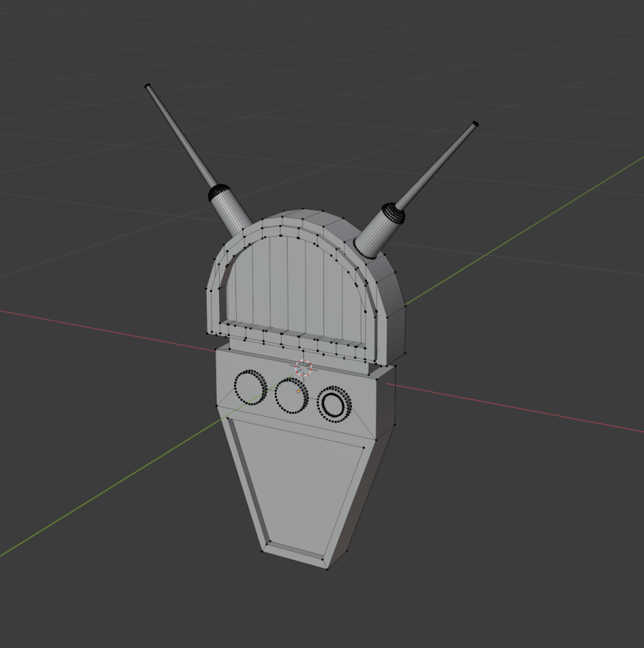The image size is (644, 648).
Task: Click the right antenna's ribbed base cylinder
Action: point(378,231)
